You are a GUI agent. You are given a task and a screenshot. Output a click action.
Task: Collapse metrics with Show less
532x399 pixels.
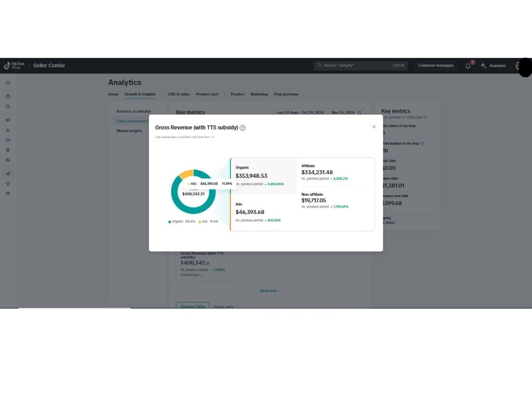[270, 291]
